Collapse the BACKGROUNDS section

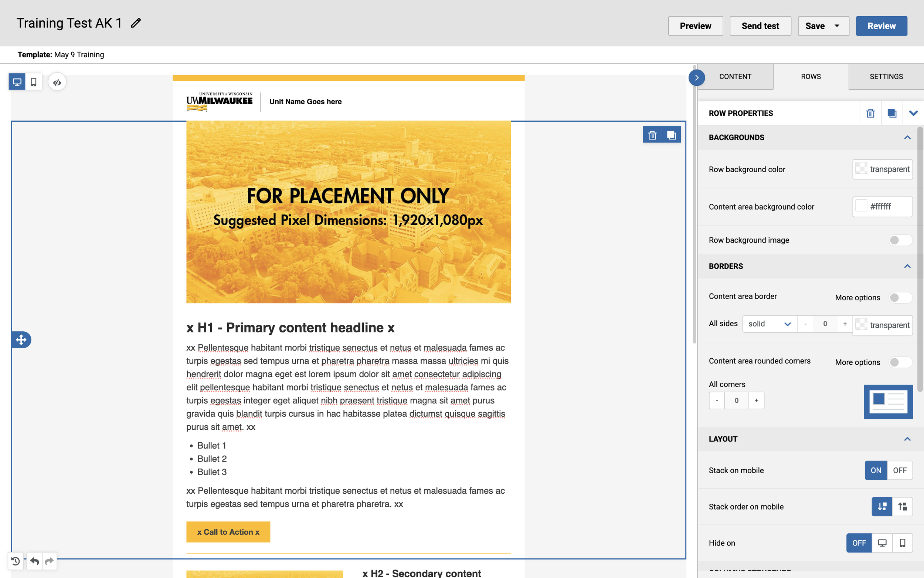907,137
